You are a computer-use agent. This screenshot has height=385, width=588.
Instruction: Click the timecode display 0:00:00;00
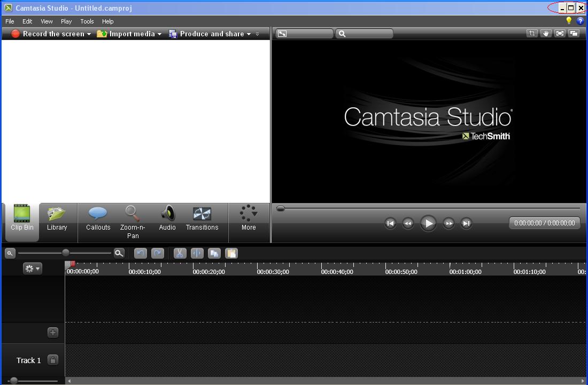pos(545,223)
